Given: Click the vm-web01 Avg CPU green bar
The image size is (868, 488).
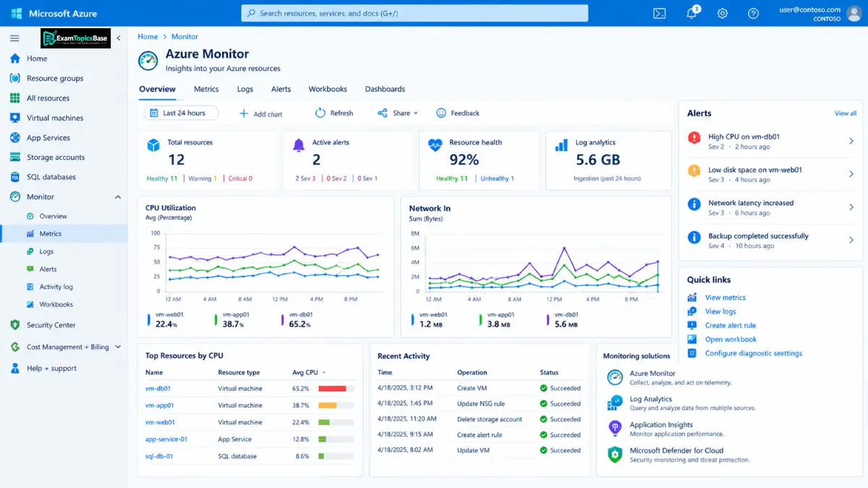Looking at the screenshot, I should 324,422.
